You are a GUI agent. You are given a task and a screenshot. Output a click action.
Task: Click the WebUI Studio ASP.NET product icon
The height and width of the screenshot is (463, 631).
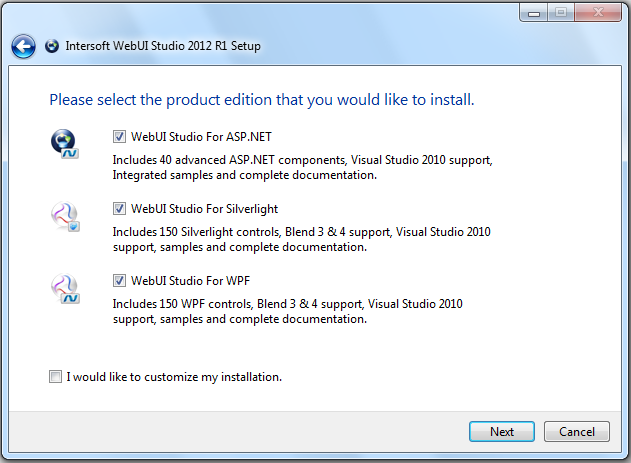coord(65,145)
